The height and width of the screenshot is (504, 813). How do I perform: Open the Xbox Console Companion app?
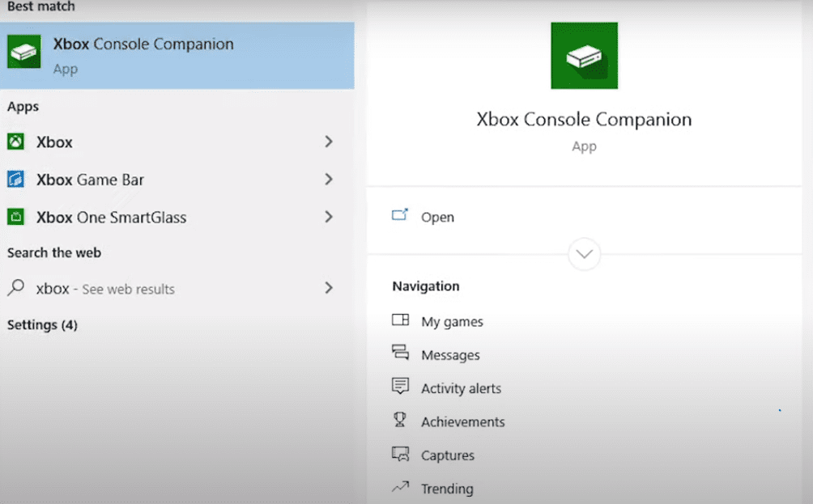437,217
